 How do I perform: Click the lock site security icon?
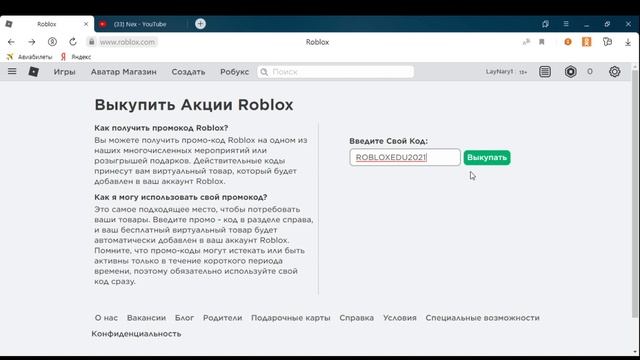coord(91,42)
